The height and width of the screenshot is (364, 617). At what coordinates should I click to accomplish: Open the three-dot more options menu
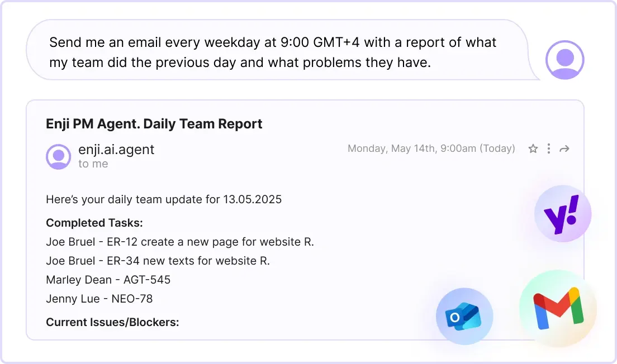point(548,149)
